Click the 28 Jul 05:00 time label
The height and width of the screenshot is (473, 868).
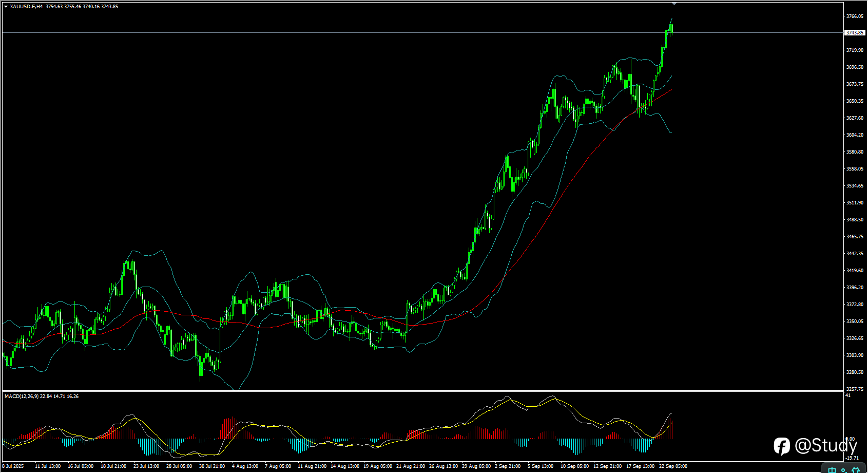tap(179, 466)
